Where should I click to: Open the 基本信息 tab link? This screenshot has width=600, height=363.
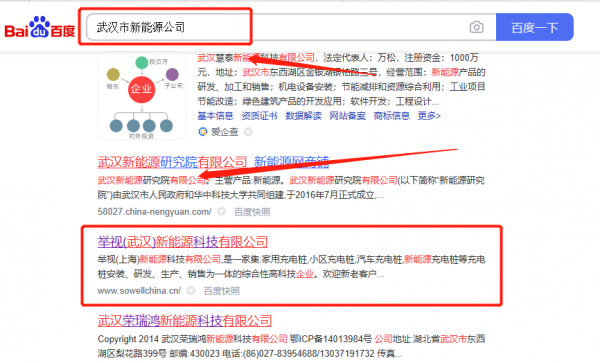pos(215,116)
